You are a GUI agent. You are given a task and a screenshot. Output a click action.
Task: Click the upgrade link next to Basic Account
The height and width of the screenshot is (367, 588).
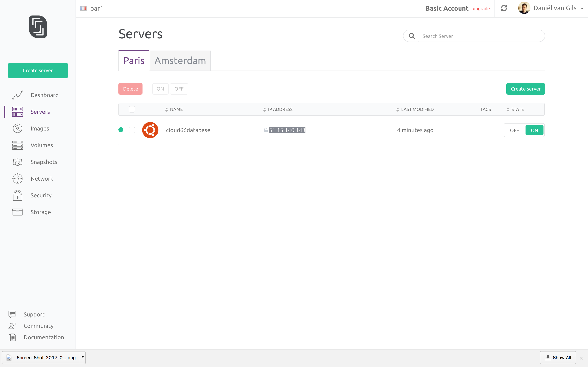coord(481,9)
